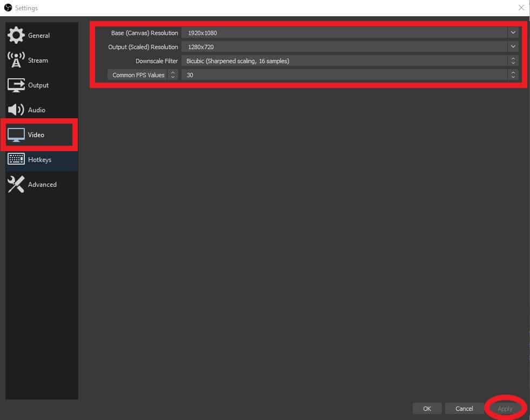
Task: Click the Output monitor arrow icon
Action: [x=16, y=85]
